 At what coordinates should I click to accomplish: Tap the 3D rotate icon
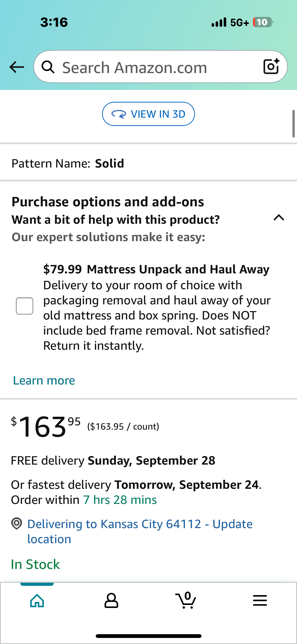click(x=119, y=114)
